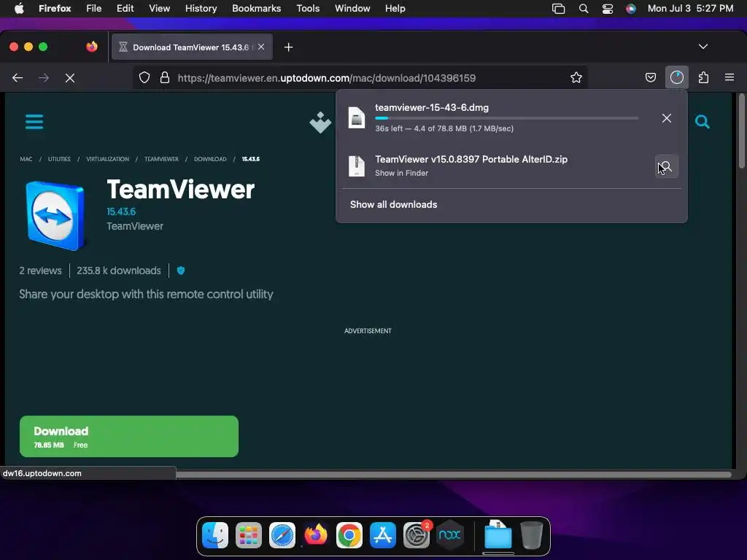
Task: Open the 2 reviews link
Action: pos(41,271)
